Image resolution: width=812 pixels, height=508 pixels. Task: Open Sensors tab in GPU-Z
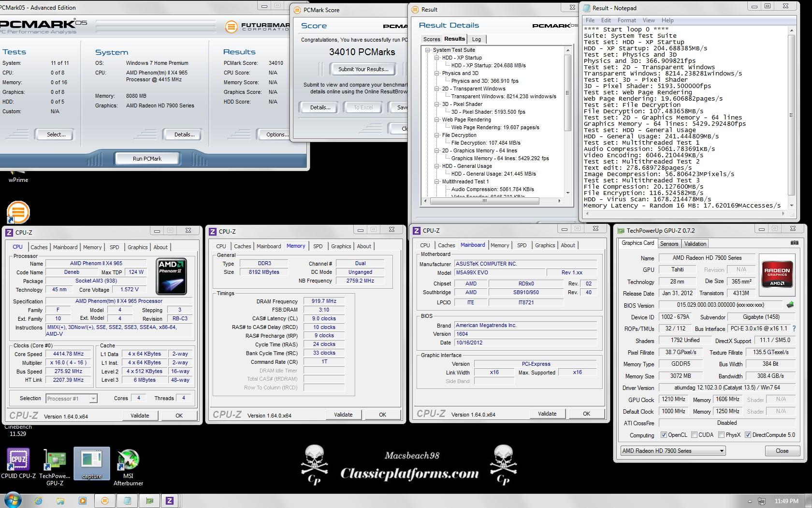[669, 244]
